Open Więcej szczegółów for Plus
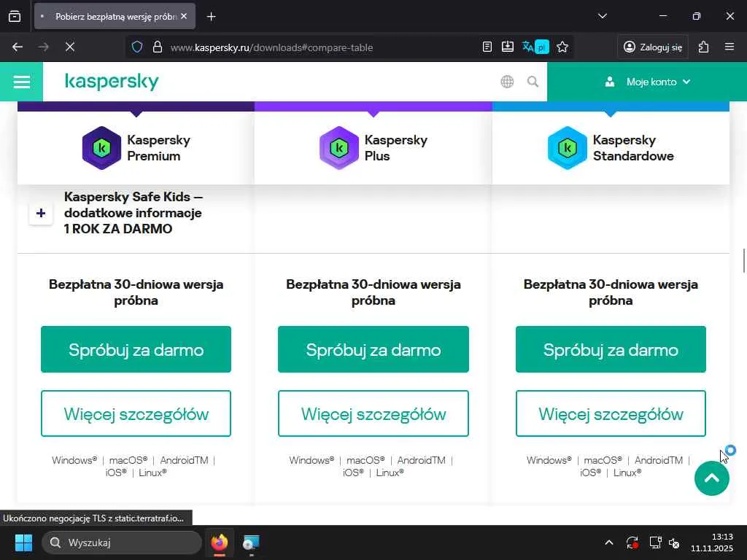747x560 pixels. click(373, 414)
